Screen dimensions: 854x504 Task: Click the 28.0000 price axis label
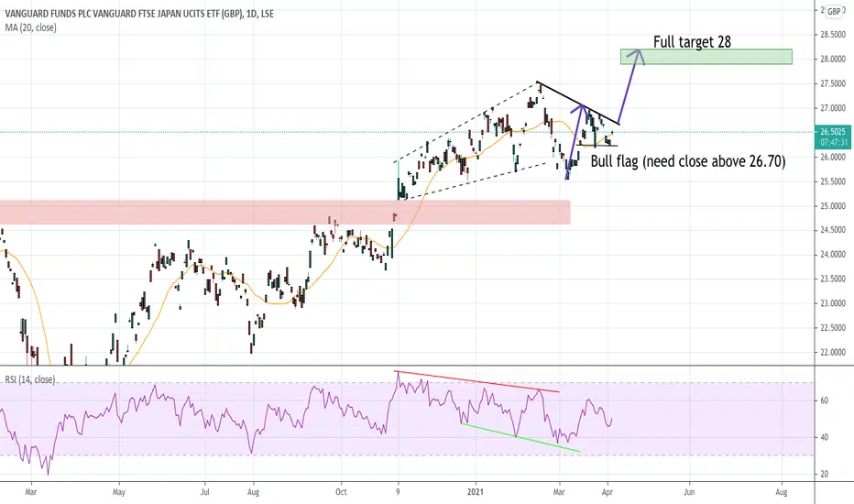point(833,59)
